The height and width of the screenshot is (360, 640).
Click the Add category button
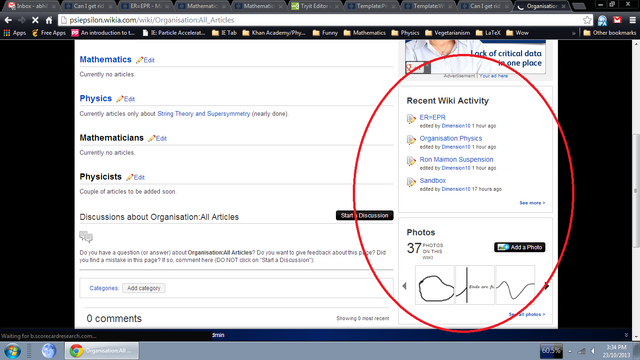pos(144,288)
